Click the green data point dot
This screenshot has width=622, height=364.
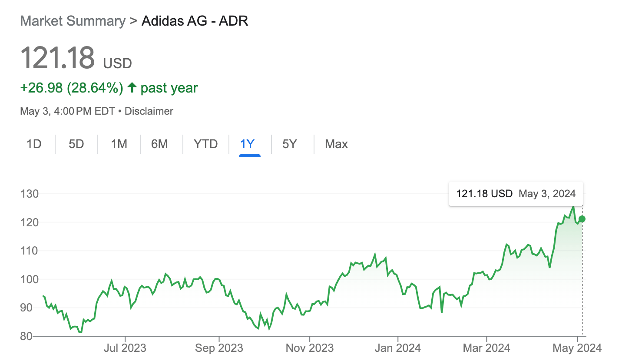coord(582,219)
